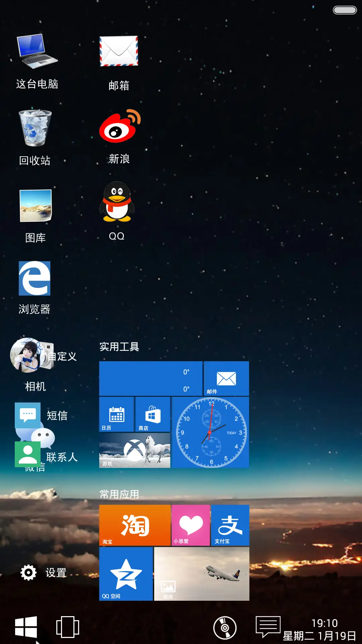Click the Windows Start button
The width and height of the screenshot is (362, 644).
(x=26, y=627)
